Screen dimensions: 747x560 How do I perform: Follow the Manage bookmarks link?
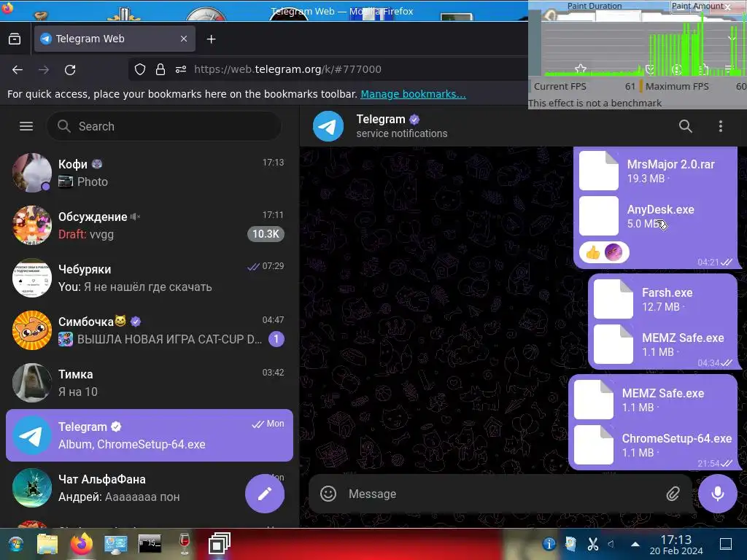tap(413, 94)
